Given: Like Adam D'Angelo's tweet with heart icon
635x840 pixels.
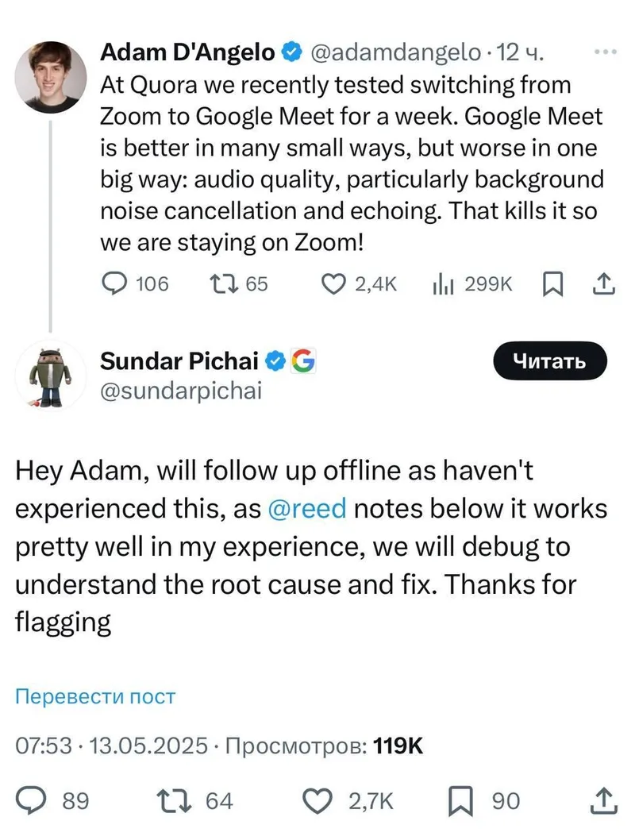Looking at the screenshot, I should (331, 283).
